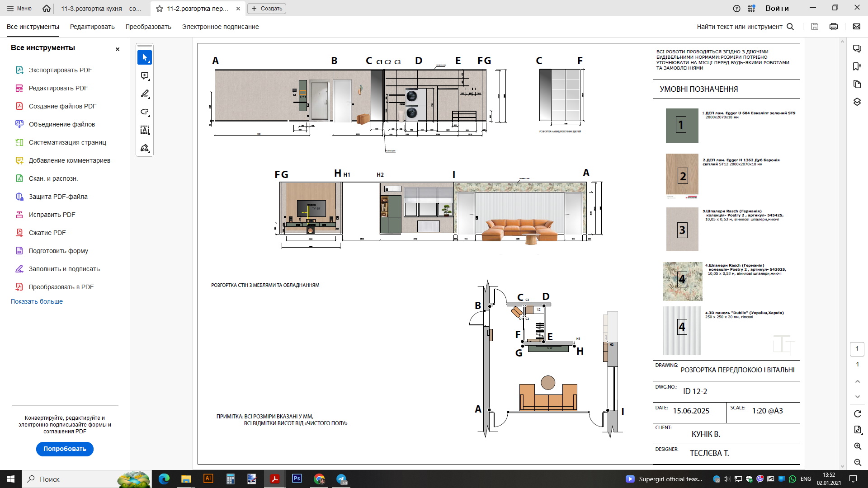
Task: Click the page number field
Action: coord(857,349)
